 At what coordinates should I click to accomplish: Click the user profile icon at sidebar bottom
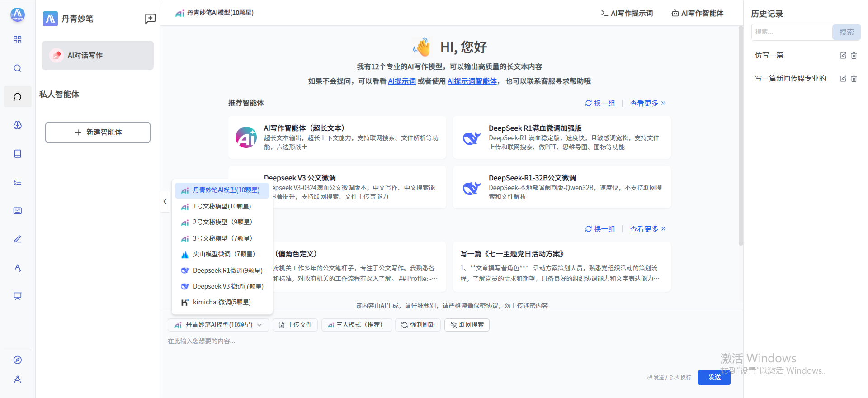pyautogui.click(x=18, y=379)
